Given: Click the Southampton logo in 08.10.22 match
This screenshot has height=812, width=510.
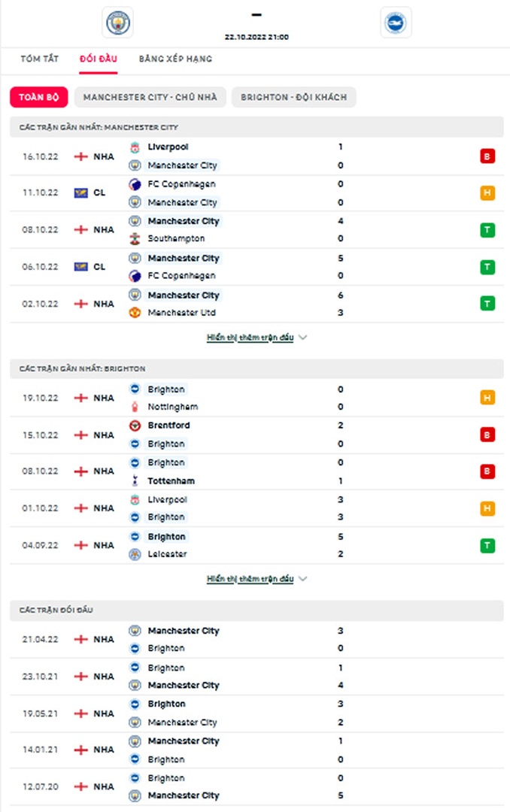Looking at the screenshot, I should (135, 239).
